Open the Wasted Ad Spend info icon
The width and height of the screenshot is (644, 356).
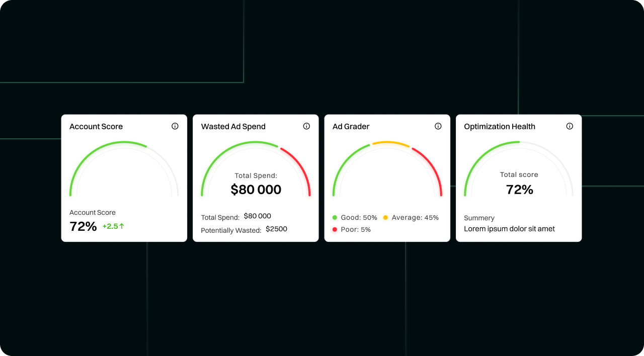click(x=306, y=126)
